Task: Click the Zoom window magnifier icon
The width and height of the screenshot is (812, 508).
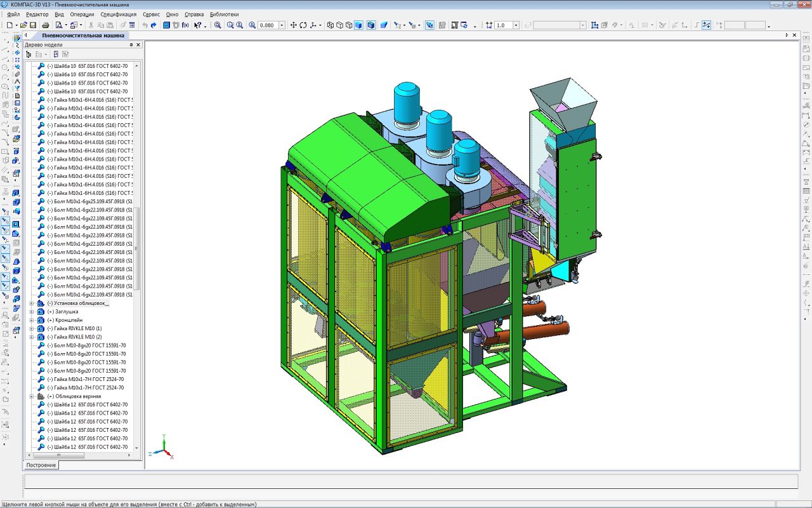Action: coord(218,25)
